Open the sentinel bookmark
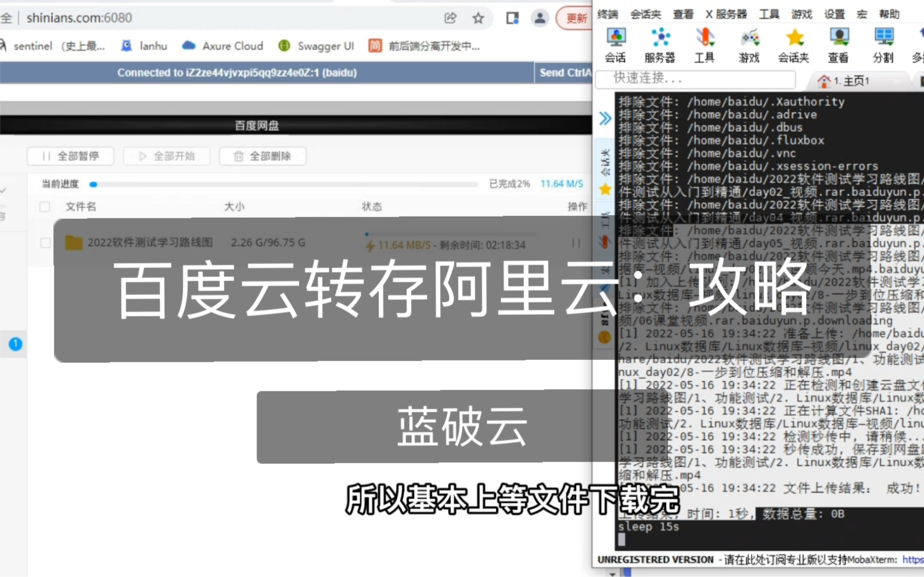Image resolution: width=924 pixels, height=577 pixels. tap(53, 46)
